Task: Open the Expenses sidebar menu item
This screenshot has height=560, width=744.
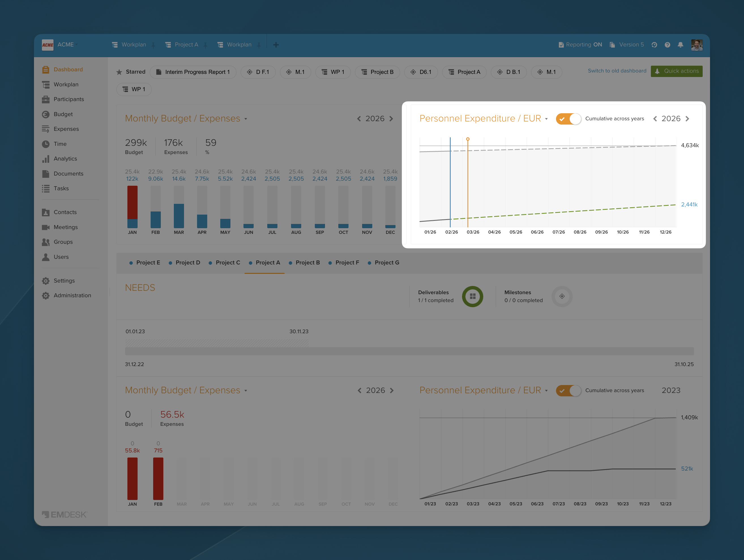Action: pyautogui.click(x=66, y=129)
